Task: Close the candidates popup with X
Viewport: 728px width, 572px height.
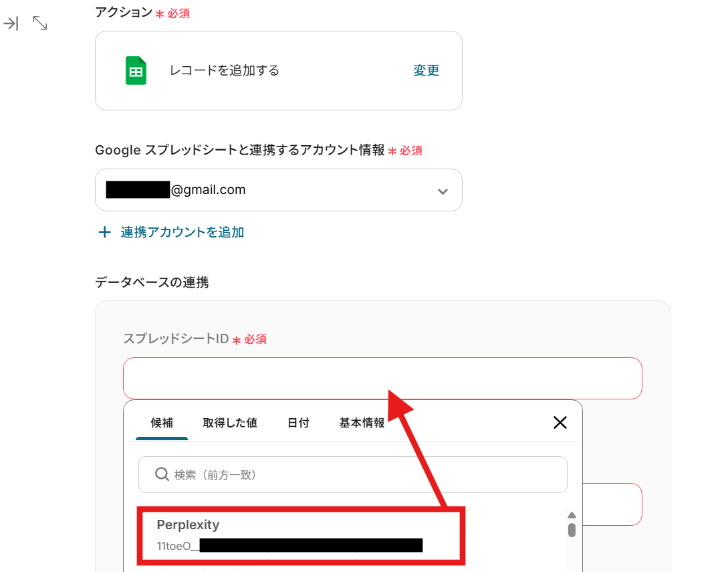Action: click(x=560, y=422)
